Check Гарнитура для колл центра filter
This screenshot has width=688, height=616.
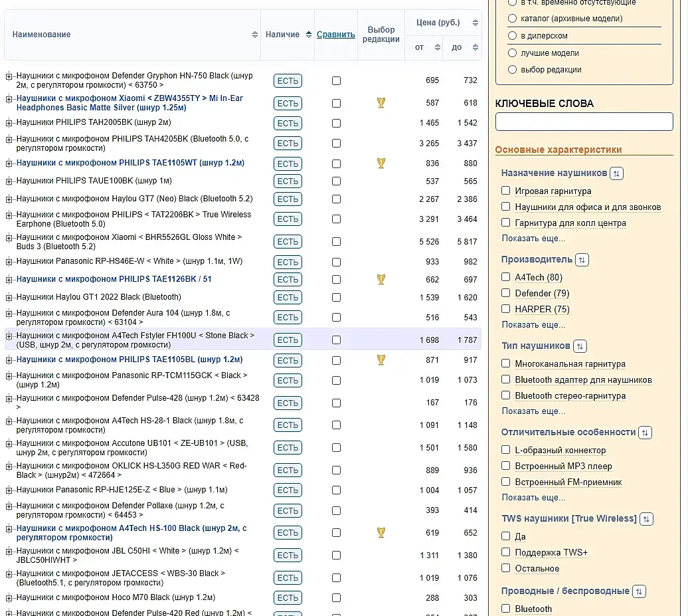click(x=506, y=223)
